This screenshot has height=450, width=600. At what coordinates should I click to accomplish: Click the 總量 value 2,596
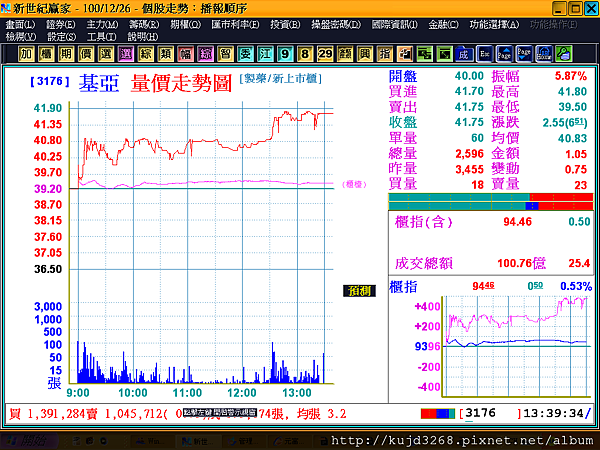tap(470, 154)
